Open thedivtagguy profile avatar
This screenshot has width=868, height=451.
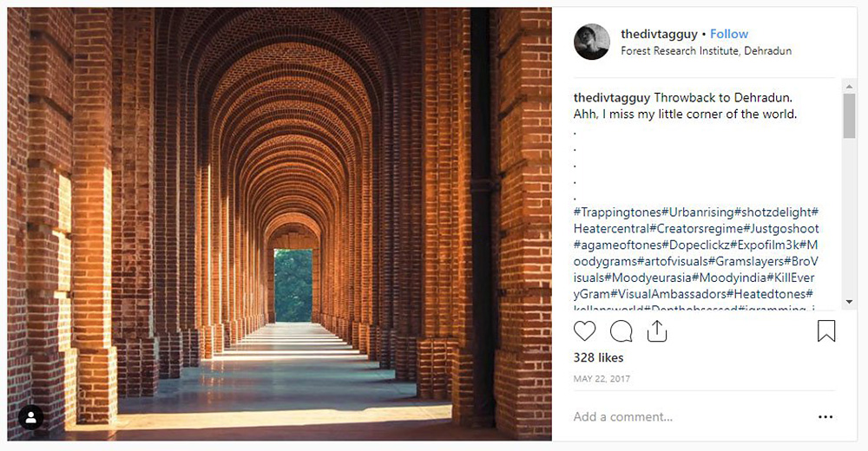tap(592, 42)
